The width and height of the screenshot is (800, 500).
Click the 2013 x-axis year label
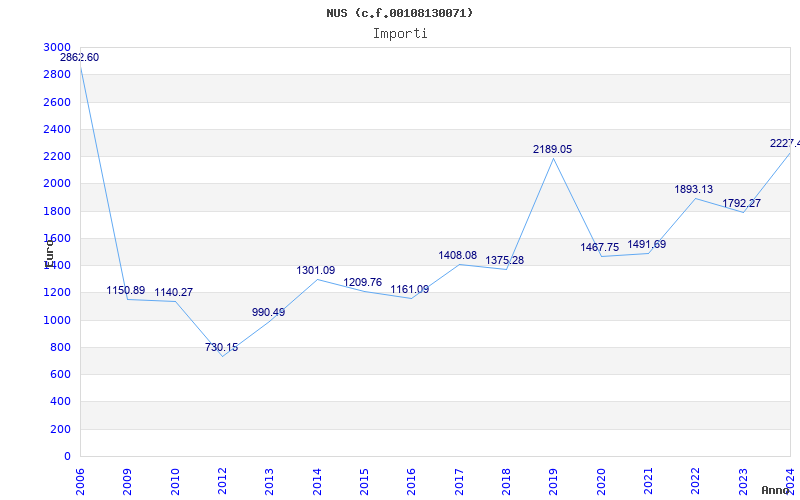click(x=269, y=482)
